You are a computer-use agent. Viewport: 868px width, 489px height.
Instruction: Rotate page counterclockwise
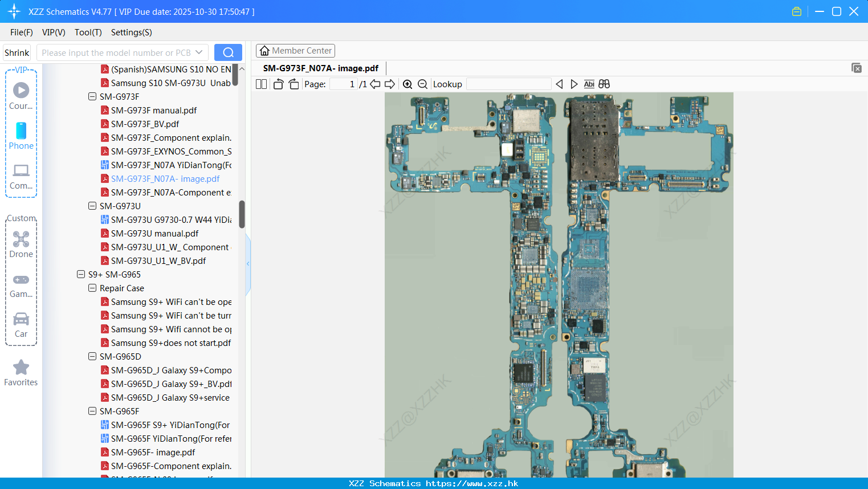(278, 84)
